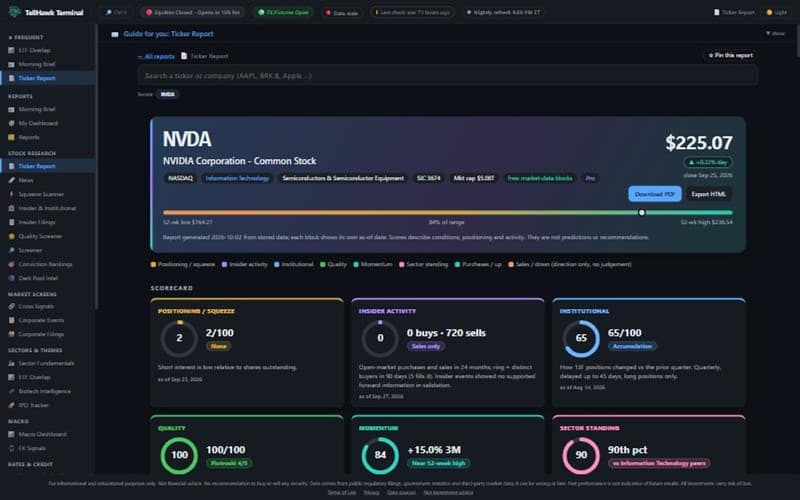Image resolution: width=800 pixels, height=500 pixels.
Task: Open the FX Signals sidebar icon
Action: point(11,448)
